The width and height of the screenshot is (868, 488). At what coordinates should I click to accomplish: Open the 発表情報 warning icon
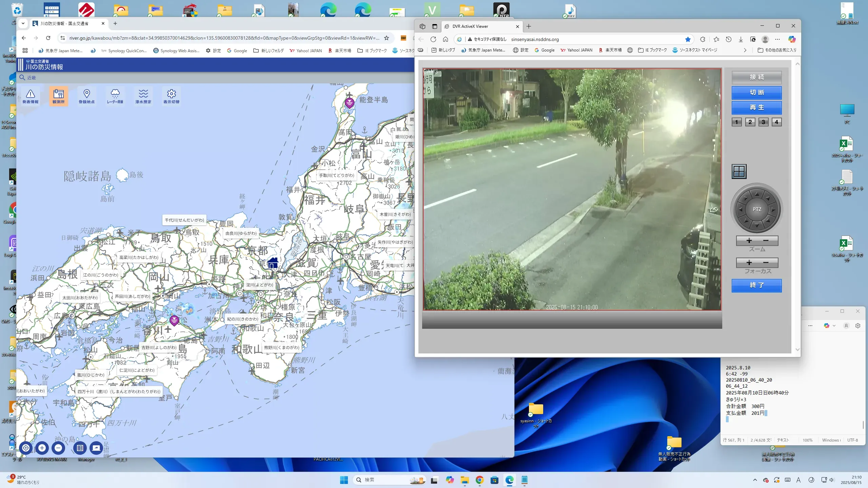tap(30, 96)
